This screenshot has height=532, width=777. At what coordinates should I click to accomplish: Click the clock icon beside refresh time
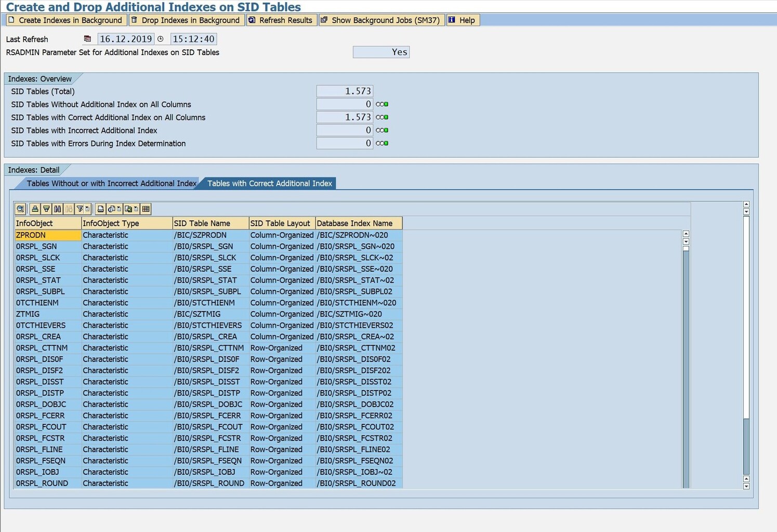pos(161,39)
